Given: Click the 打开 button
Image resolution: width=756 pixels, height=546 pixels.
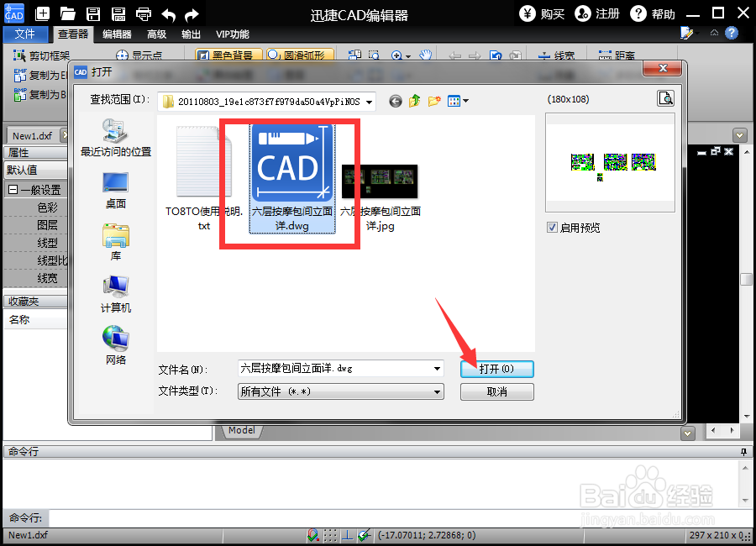Looking at the screenshot, I should 496,369.
